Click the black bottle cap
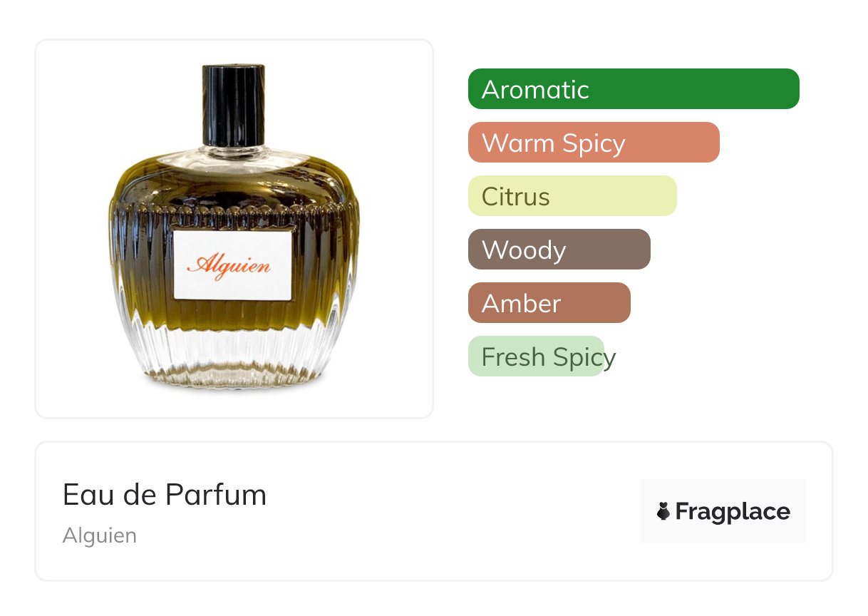Image resolution: width=868 pixels, height=616 pixels. coord(234,105)
